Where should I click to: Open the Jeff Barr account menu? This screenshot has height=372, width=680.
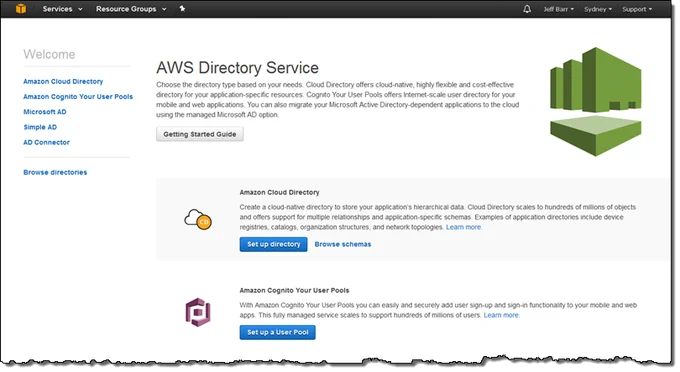pos(559,9)
